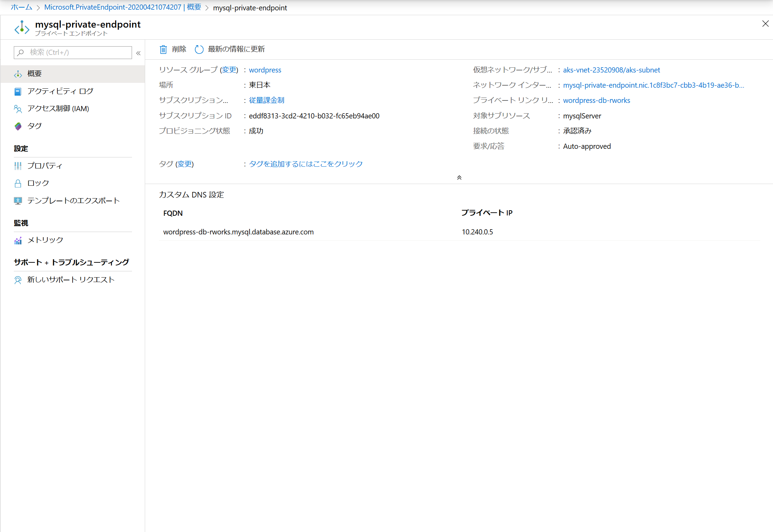Click the padlock icon for locks

18,183
